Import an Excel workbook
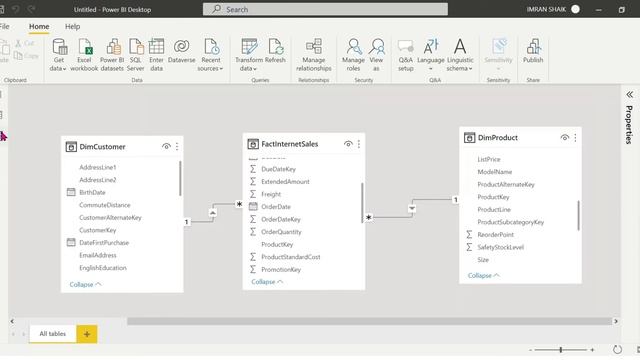 [84, 55]
